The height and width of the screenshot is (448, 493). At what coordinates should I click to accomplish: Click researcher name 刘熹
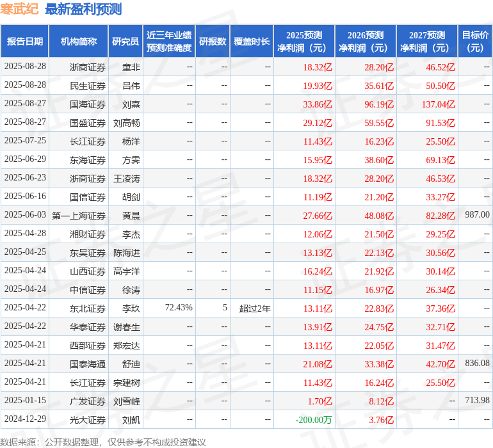(x=131, y=104)
